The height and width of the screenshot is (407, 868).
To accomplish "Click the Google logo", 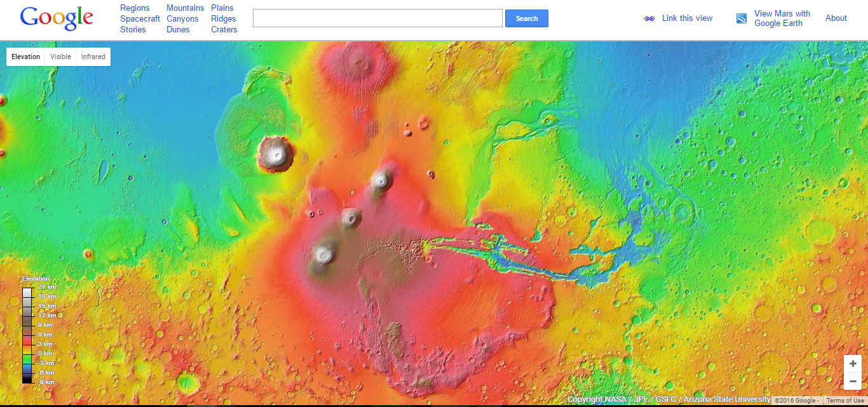I will coord(57,18).
